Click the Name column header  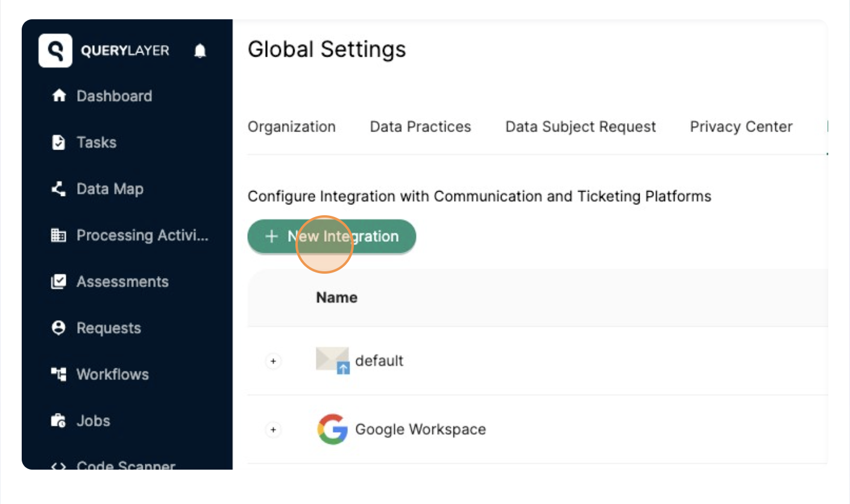pos(336,297)
